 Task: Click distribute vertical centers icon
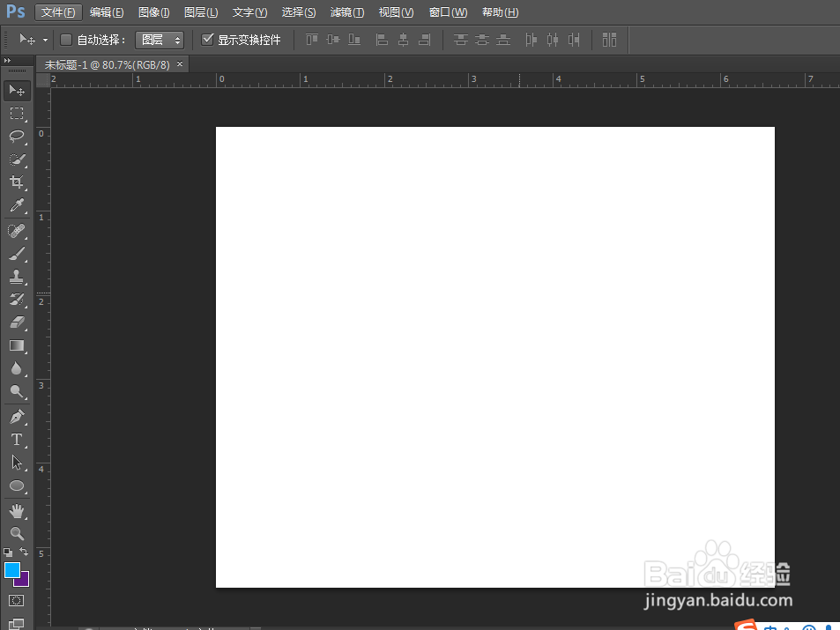[x=482, y=40]
